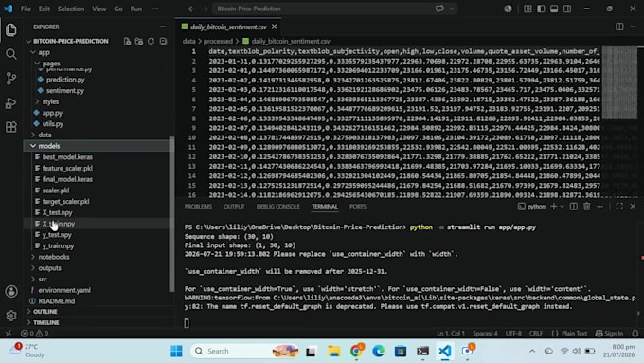Open best_model.keras file
This screenshot has height=363, width=644.
pyautogui.click(x=67, y=157)
